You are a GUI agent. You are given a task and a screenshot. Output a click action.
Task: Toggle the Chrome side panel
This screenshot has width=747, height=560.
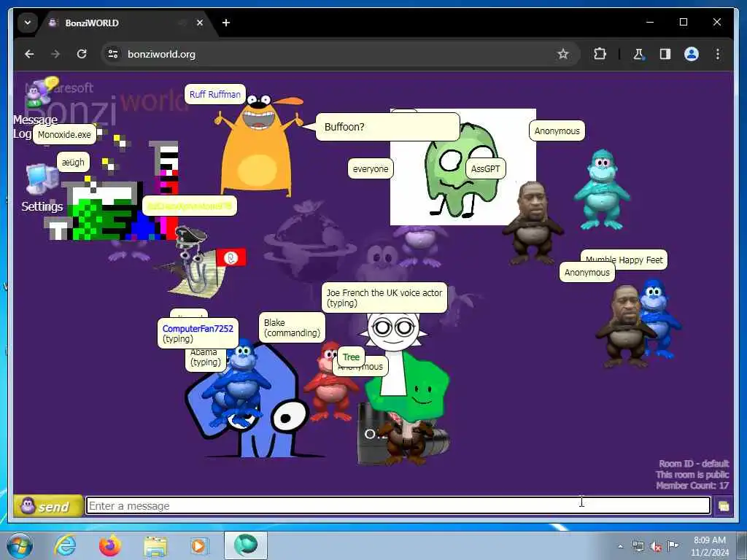tap(665, 54)
